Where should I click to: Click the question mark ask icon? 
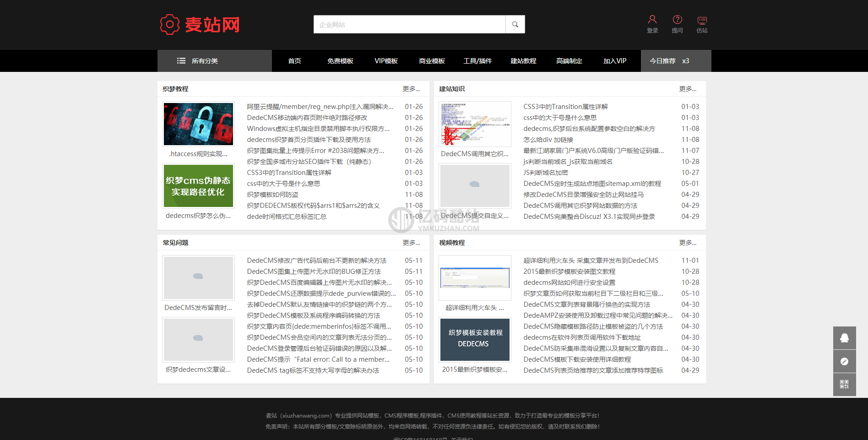point(677,20)
